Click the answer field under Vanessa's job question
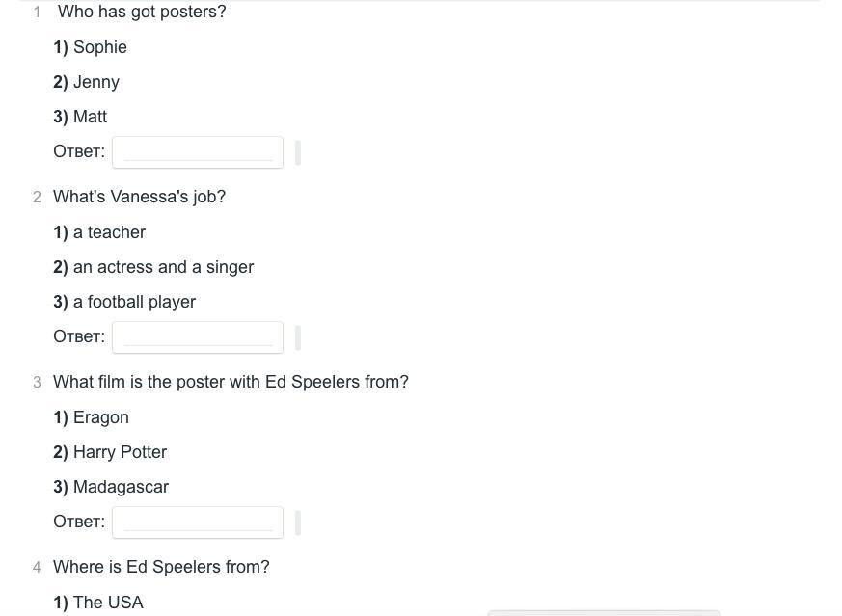The width and height of the screenshot is (842, 616). pos(198,336)
